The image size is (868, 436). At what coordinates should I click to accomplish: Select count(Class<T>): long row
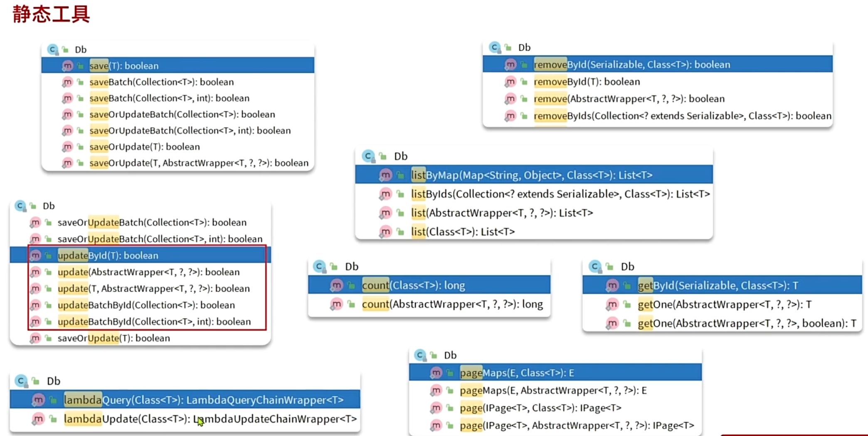click(429, 285)
